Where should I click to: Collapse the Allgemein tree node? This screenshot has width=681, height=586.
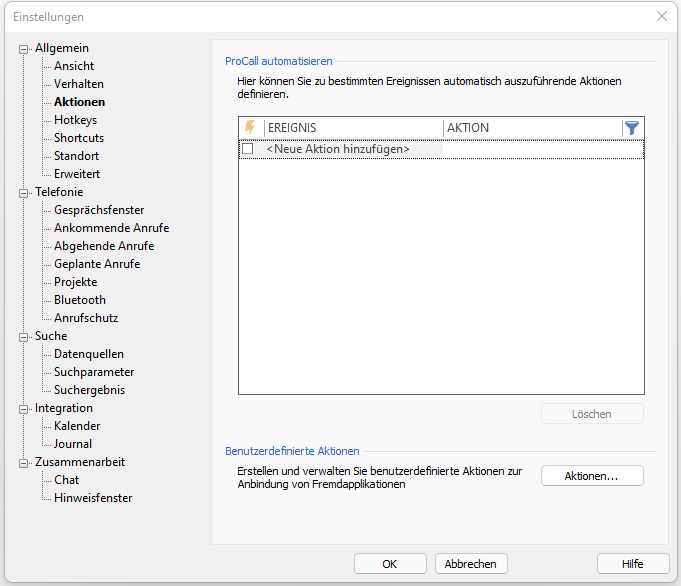[25, 48]
